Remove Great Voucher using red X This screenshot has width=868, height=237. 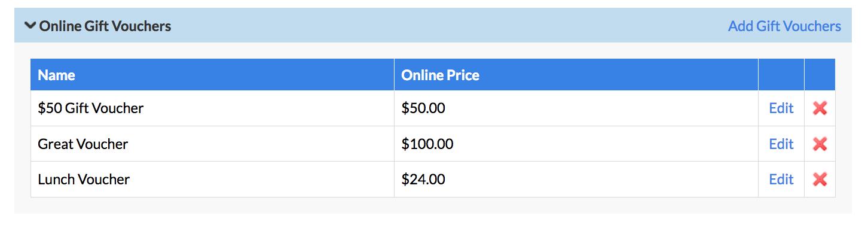820,144
